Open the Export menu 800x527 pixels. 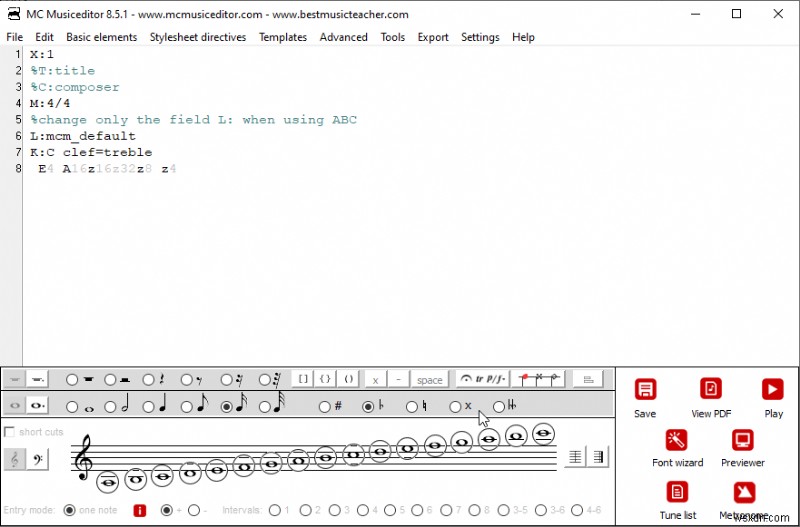433,37
